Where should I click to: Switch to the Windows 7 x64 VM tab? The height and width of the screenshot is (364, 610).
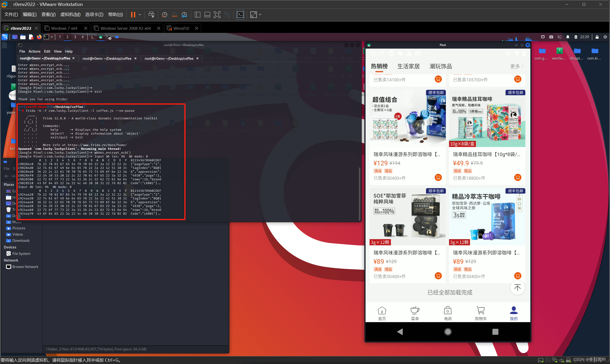pos(64,28)
